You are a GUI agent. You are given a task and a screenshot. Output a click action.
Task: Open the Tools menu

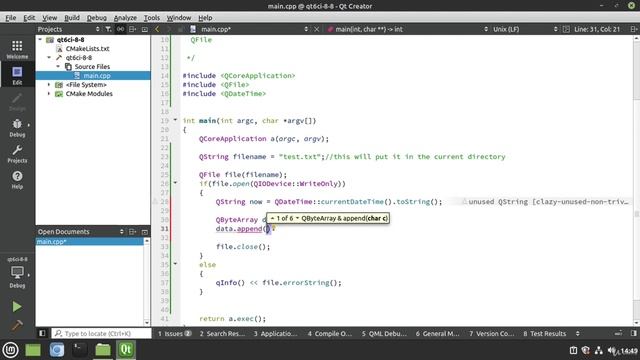click(152, 18)
